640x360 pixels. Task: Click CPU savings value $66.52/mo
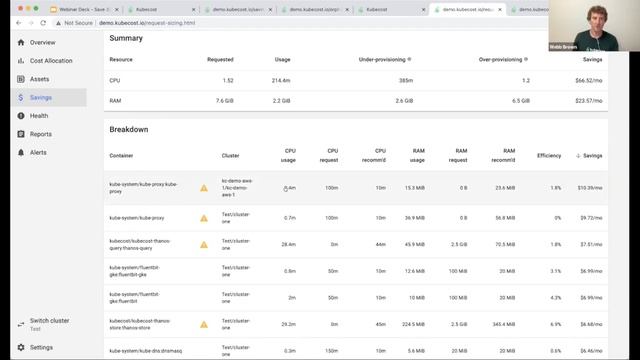589,81
